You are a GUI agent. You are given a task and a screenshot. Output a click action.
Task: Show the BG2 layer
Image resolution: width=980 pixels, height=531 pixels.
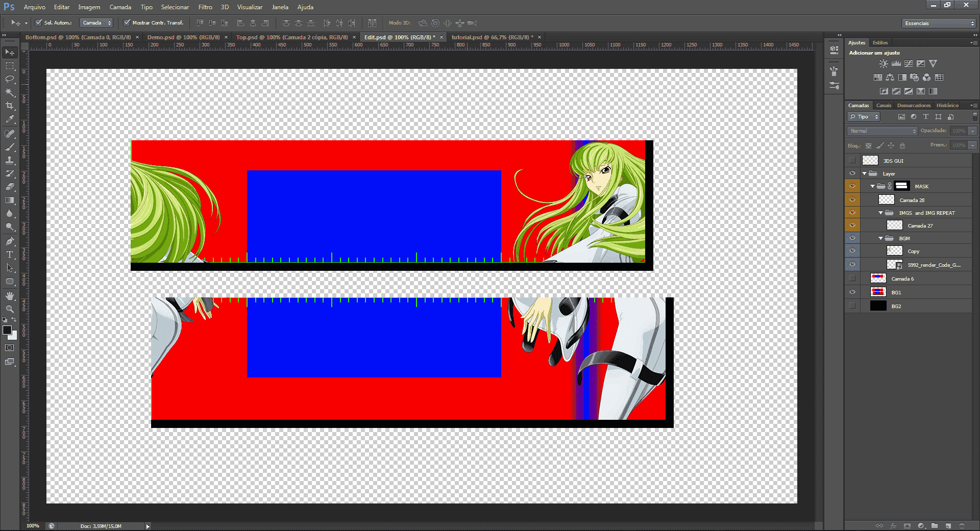click(x=852, y=306)
